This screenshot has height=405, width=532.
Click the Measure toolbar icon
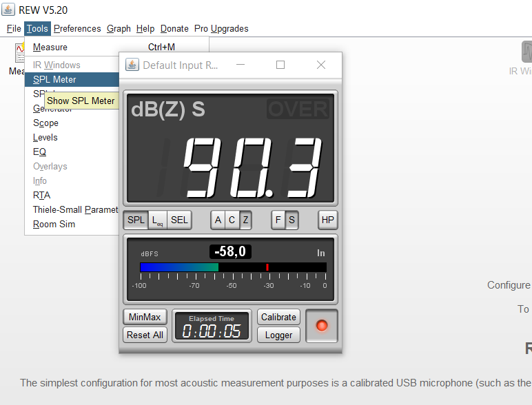[x=20, y=52]
